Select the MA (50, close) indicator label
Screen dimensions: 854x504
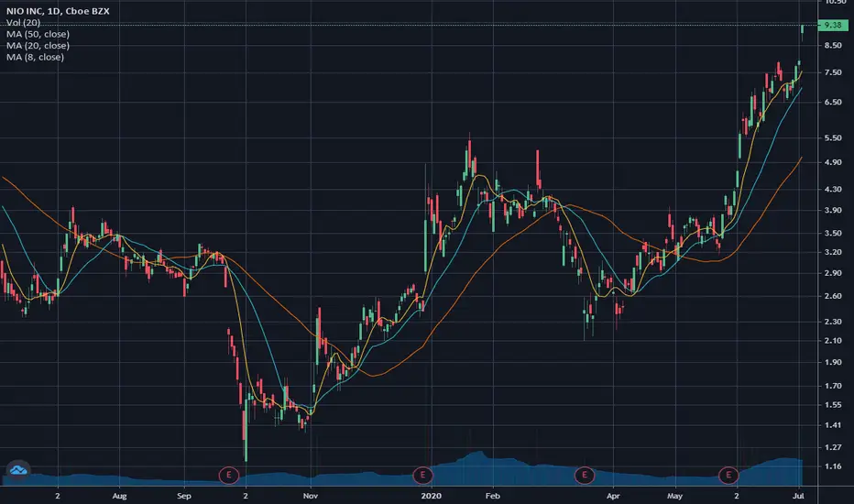[38, 34]
